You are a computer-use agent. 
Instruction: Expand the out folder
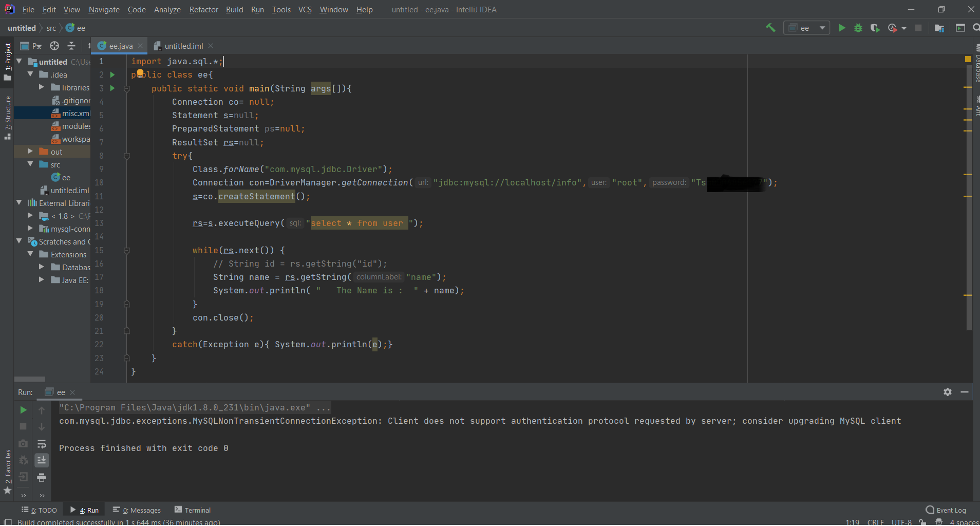30,151
